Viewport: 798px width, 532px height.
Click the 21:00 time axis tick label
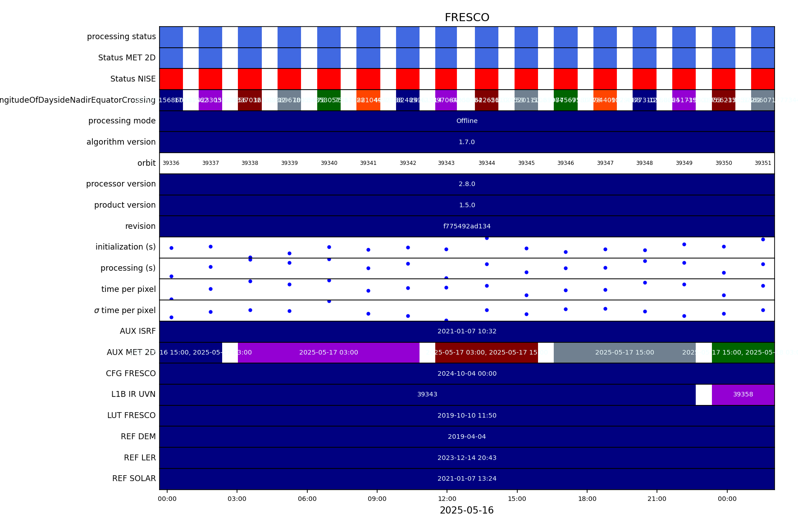coord(657,499)
